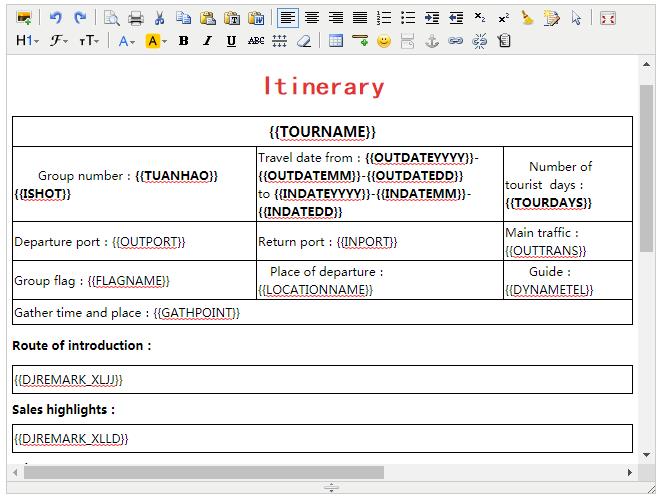Click the red Itinerary title
661x499 pixels.
[x=324, y=86]
